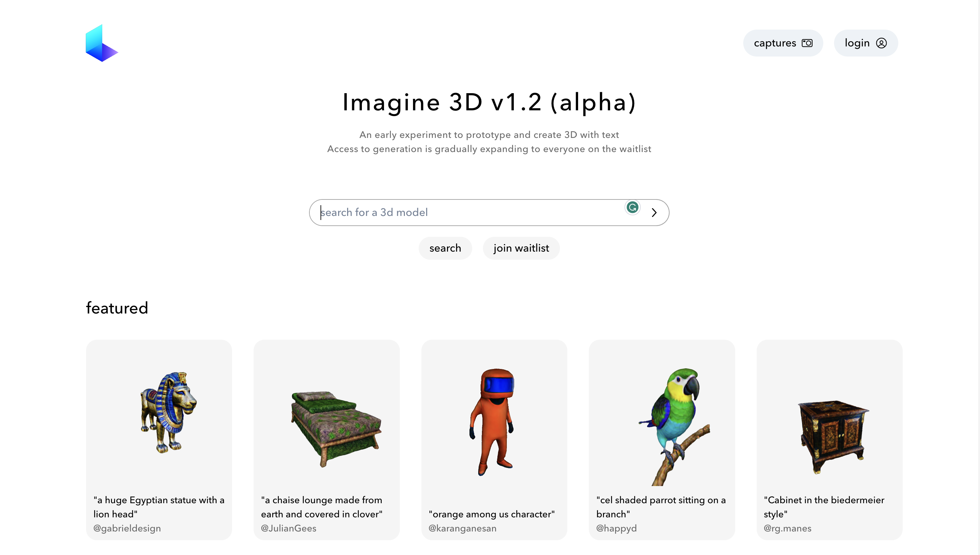View the Among Us character 3D model
This screenshot has height=555, width=980.
click(494, 424)
